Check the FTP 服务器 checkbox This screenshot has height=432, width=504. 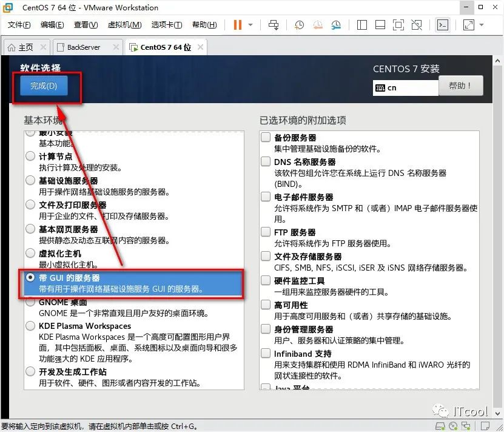266,232
